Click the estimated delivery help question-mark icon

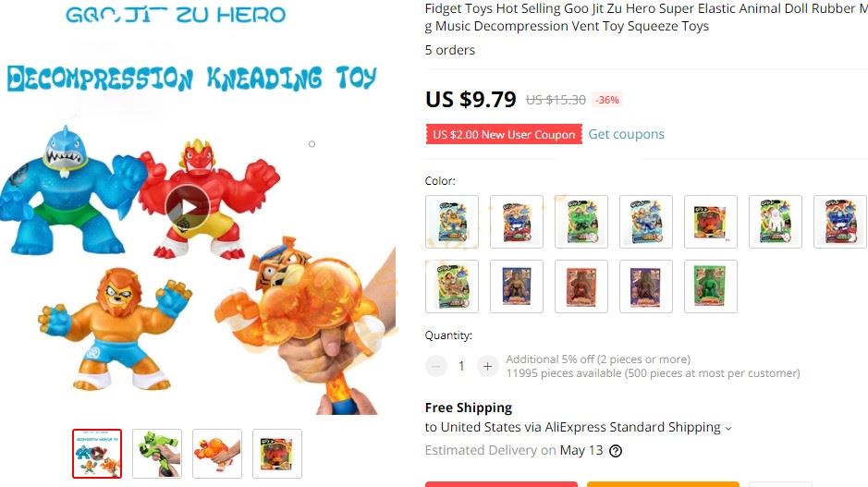(616, 451)
